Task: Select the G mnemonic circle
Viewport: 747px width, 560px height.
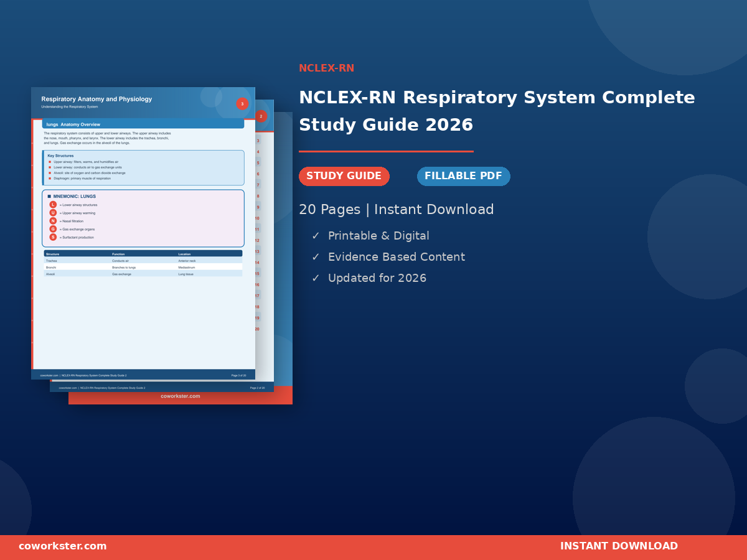Action: pyautogui.click(x=53, y=229)
